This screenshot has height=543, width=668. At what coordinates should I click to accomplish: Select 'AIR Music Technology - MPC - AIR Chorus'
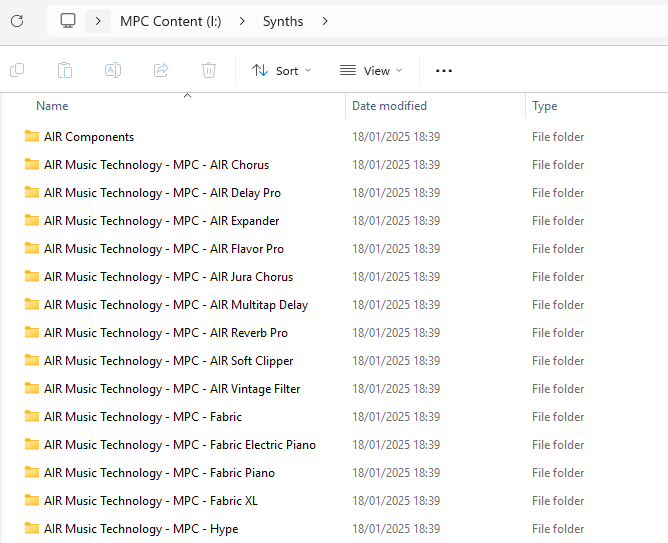click(x=156, y=165)
